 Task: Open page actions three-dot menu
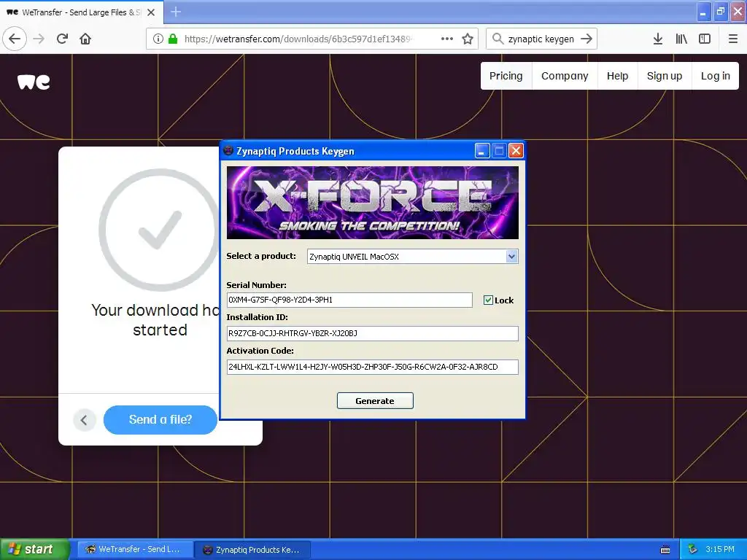point(447,39)
